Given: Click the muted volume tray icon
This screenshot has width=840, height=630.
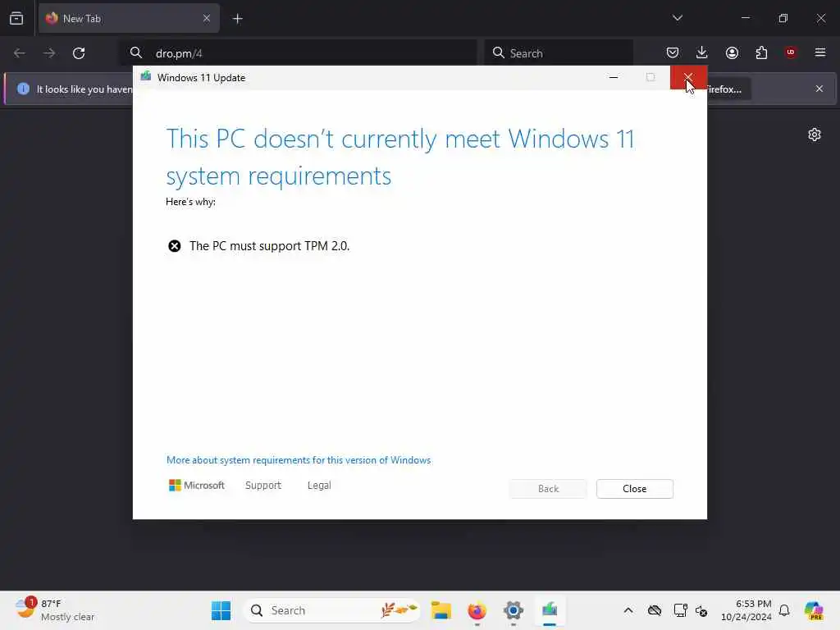Looking at the screenshot, I should coord(701,610).
